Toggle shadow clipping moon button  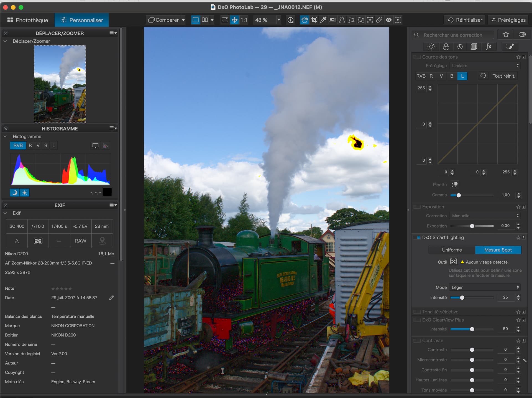pos(15,192)
